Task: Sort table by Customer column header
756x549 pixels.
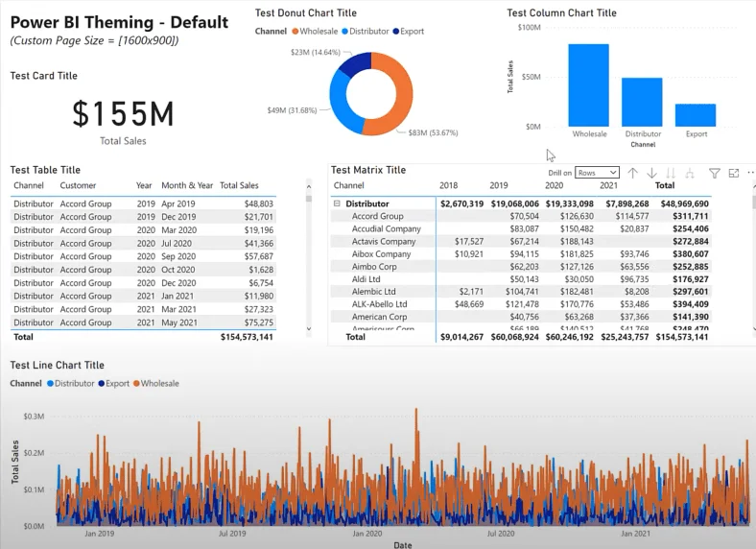Action: click(x=78, y=186)
